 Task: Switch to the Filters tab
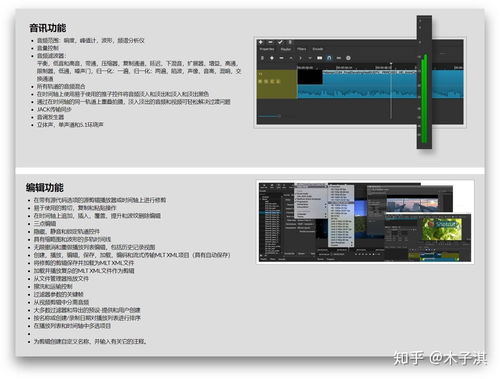[302, 49]
